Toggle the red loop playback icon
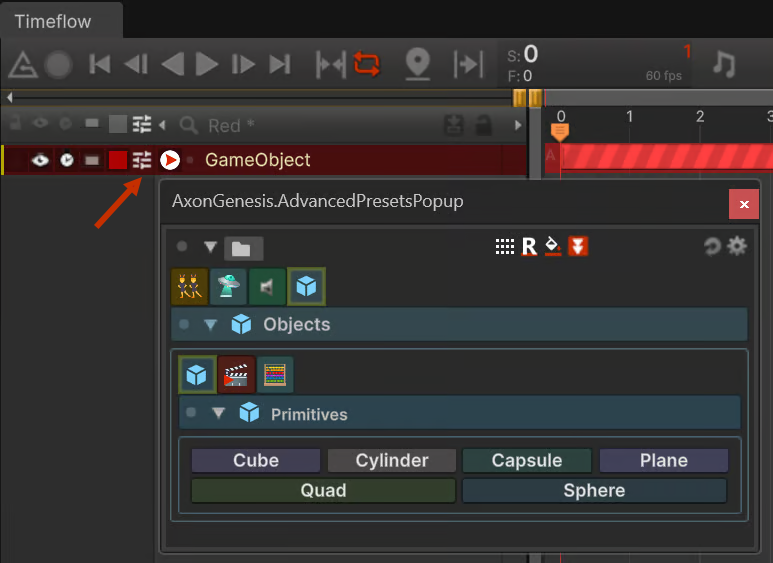Viewport: 773px width, 563px height. click(x=367, y=64)
